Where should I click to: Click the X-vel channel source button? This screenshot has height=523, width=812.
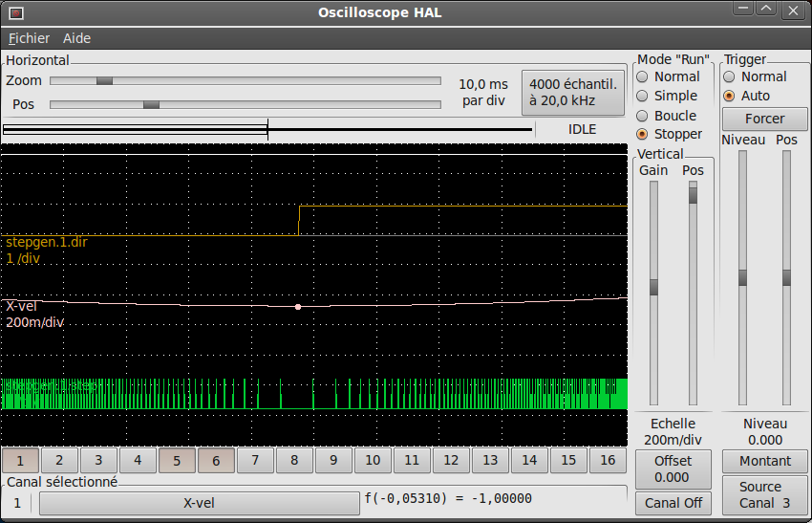point(200,503)
